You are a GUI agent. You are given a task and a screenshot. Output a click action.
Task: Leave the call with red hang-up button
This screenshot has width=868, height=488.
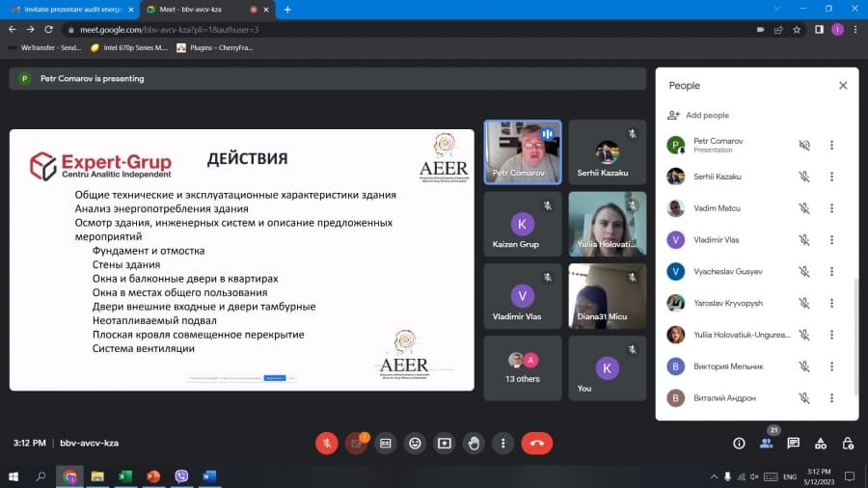(536, 444)
